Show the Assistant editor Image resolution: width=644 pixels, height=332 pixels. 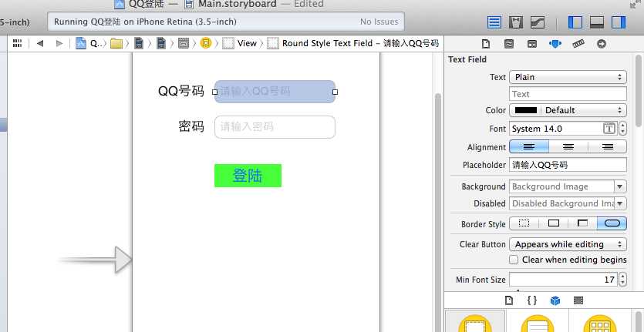[x=516, y=22]
